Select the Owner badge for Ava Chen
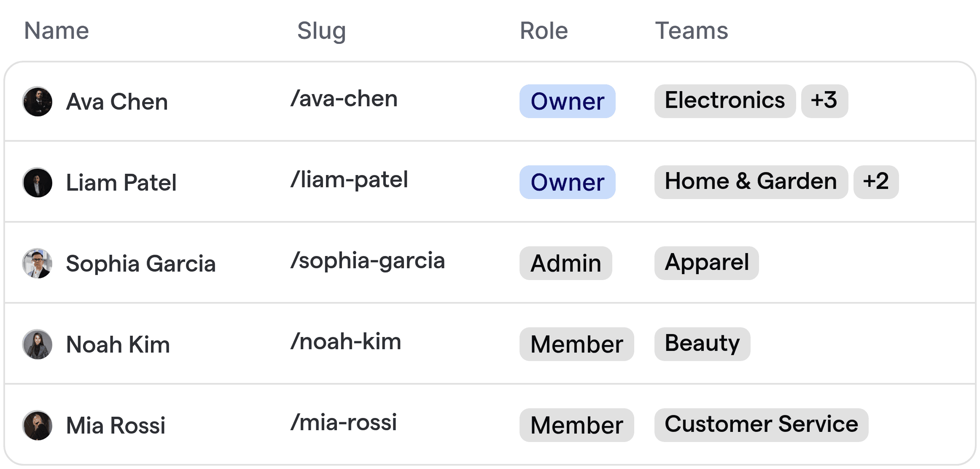The image size is (980, 469). [x=567, y=101]
